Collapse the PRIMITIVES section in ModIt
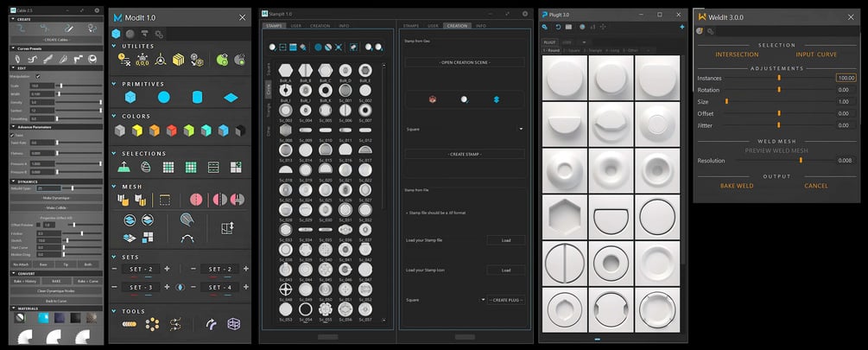 pos(115,84)
